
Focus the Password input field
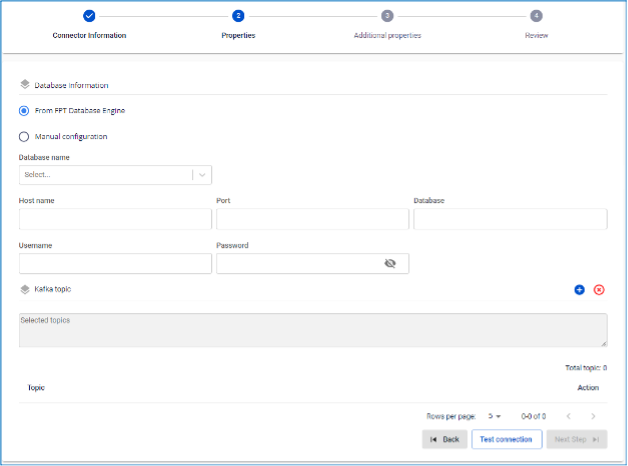coord(312,263)
